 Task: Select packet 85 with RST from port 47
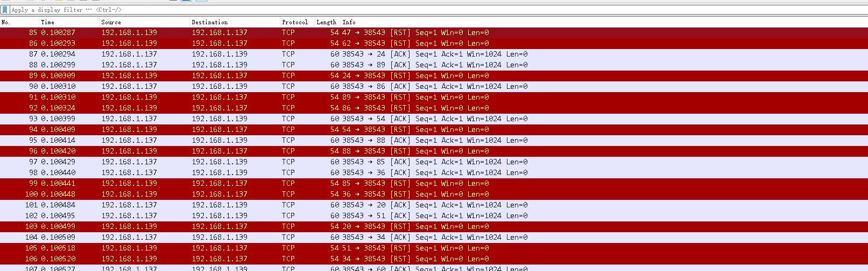point(434,33)
